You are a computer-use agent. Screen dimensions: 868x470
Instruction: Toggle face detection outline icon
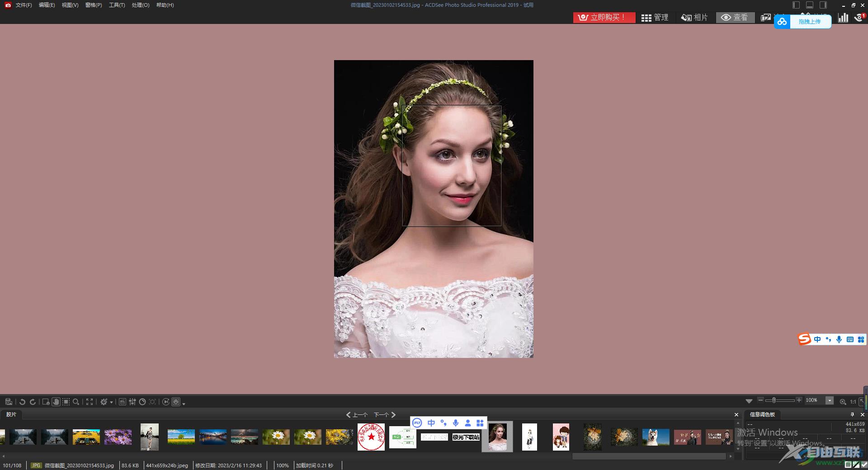(176, 402)
